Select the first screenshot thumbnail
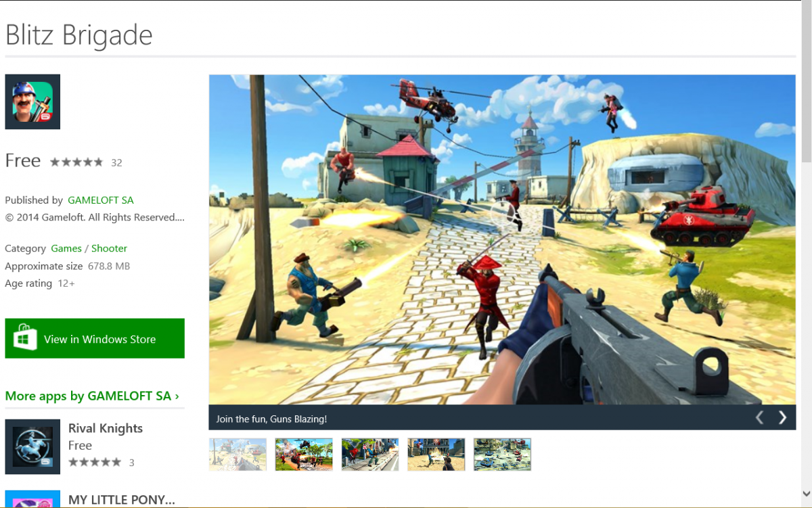Viewport: 812px width, 508px height. pyautogui.click(x=238, y=454)
